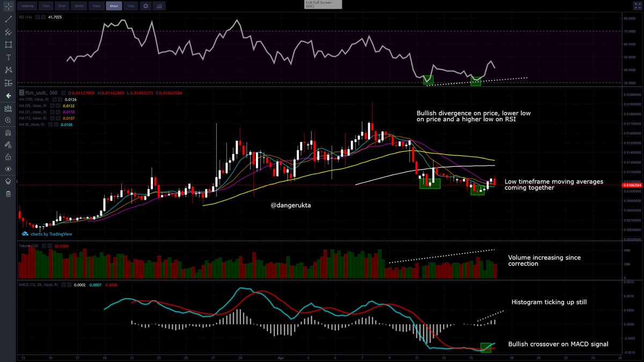Click the trash icon to remove drawings
Viewport: 644px width, 362px height.
click(8, 194)
